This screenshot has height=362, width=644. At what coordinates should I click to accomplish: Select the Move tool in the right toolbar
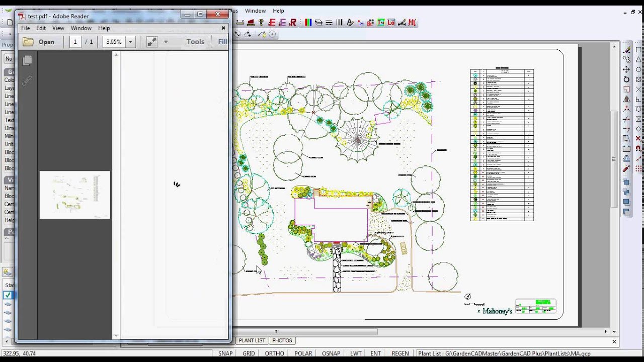(626, 69)
